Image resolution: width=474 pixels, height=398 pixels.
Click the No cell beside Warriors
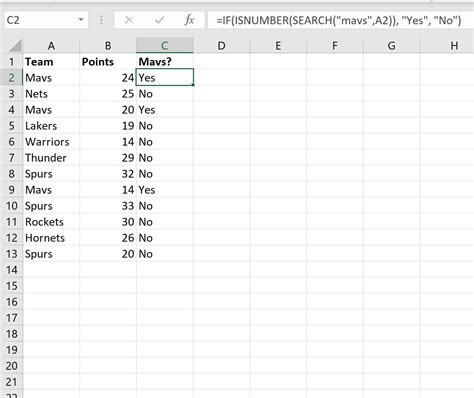pyautogui.click(x=165, y=142)
